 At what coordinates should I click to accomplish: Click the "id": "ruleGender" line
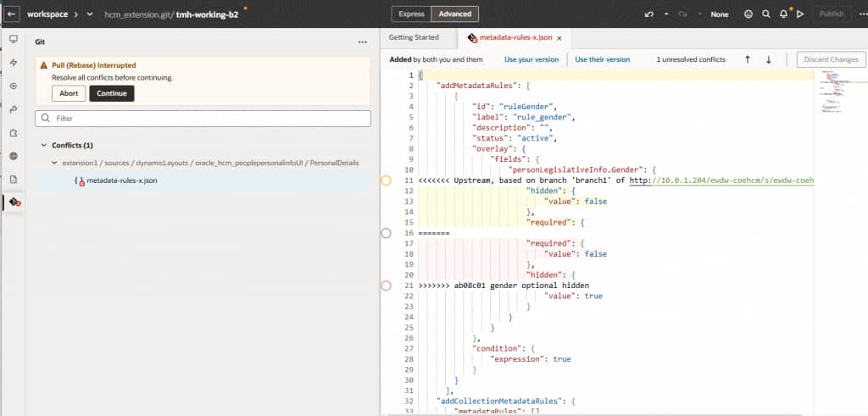point(514,107)
